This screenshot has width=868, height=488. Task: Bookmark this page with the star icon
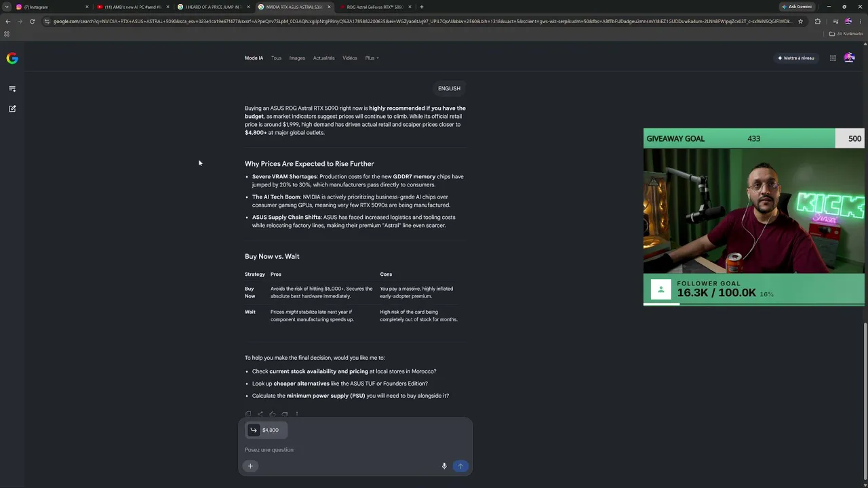[801, 21]
